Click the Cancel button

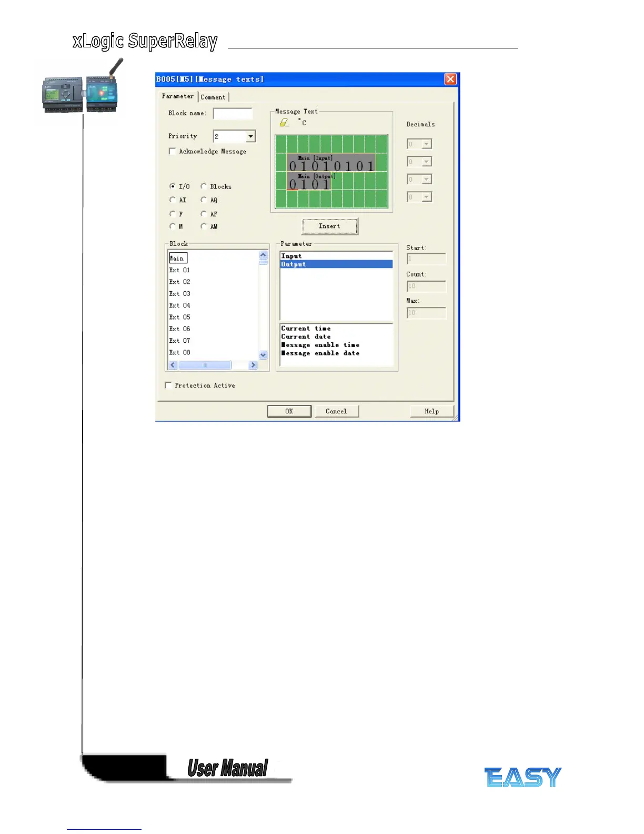click(x=337, y=411)
